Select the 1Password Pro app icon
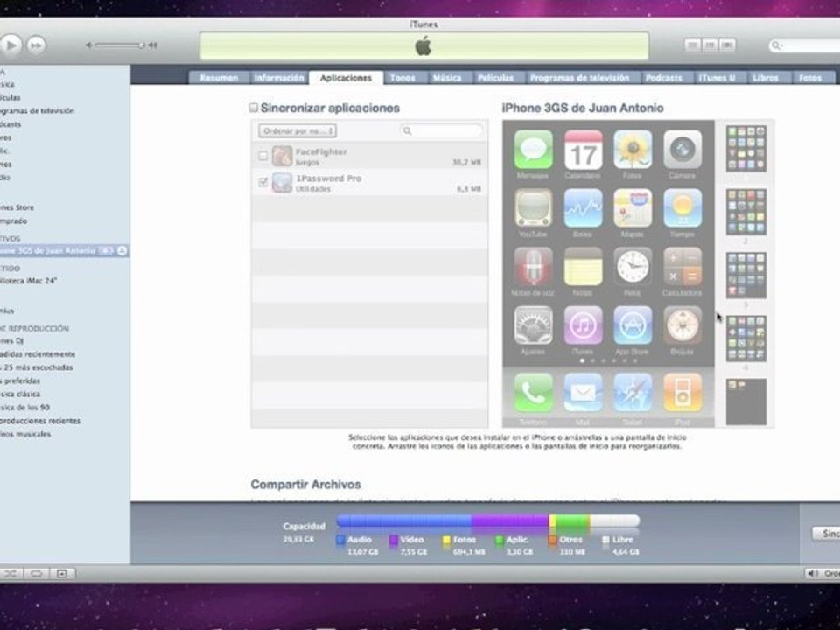The width and height of the screenshot is (840, 630). 282,183
